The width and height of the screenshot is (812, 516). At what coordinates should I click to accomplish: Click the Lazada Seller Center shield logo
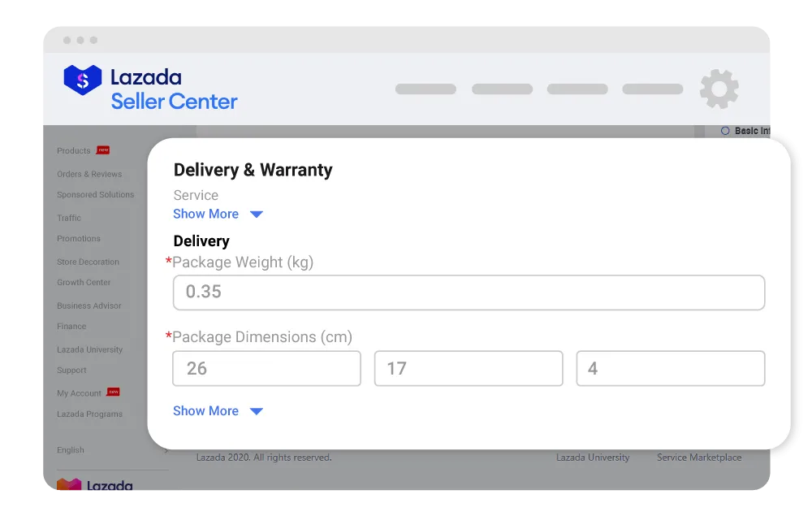pos(82,80)
